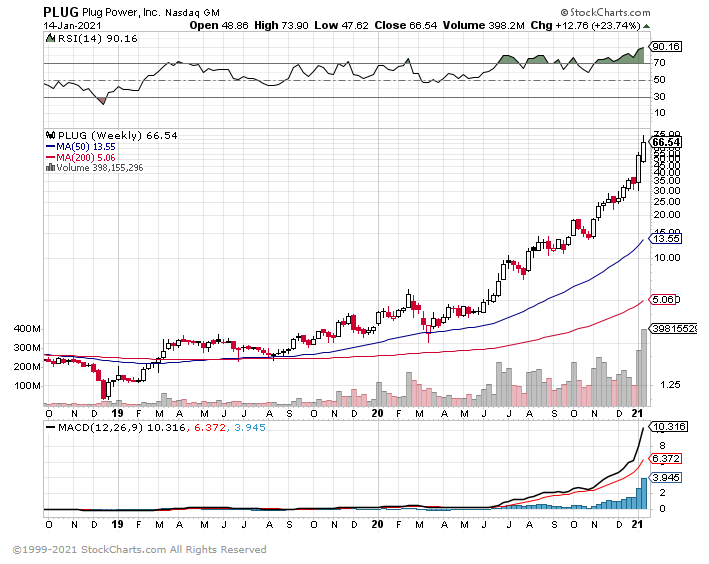Click the High 73.90 value
Image resolution: width=709 pixels, height=564 pixels.
click(x=281, y=25)
